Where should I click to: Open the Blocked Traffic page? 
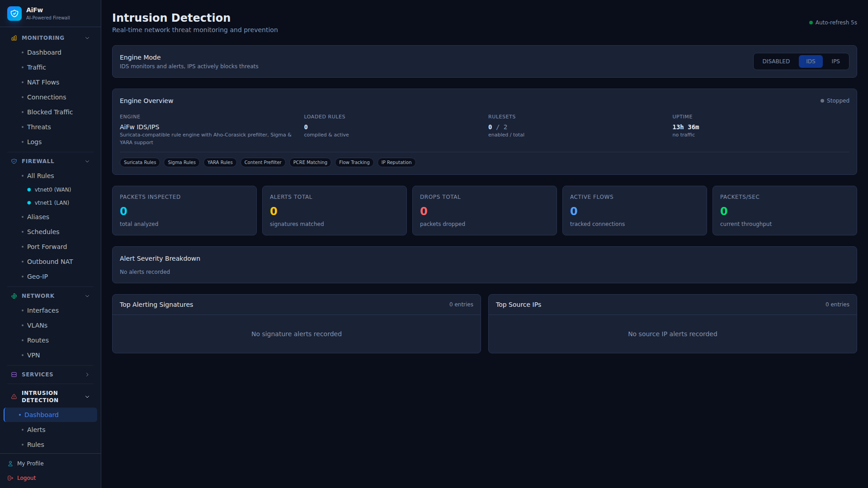[x=50, y=112]
